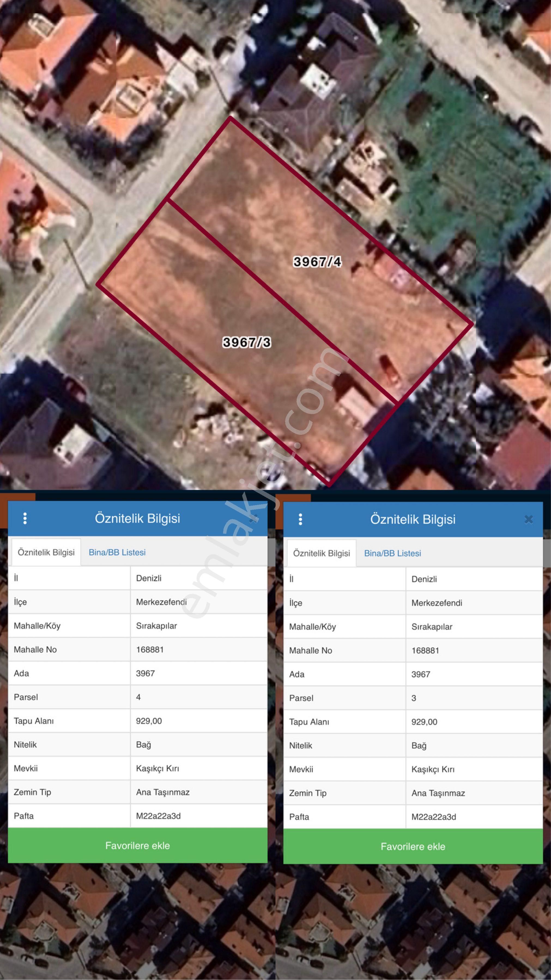Click the Öznitelik Bilgisi header title of right panel
551x980 pixels.
click(x=413, y=519)
